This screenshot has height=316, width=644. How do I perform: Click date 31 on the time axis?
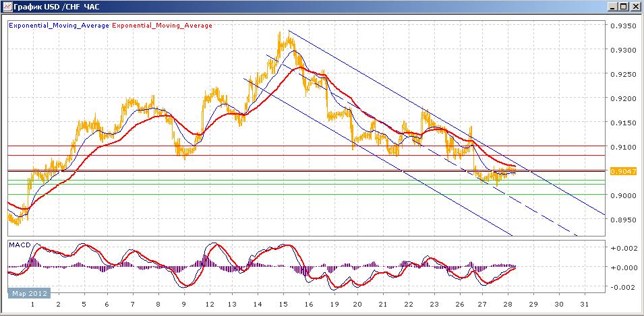584,305
